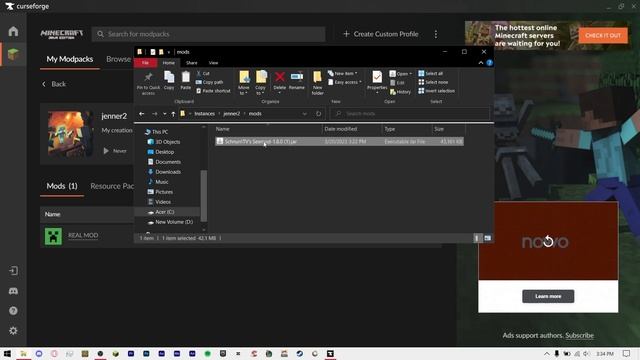
Task: Click Select none in the ribbon
Action: click(x=433, y=82)
